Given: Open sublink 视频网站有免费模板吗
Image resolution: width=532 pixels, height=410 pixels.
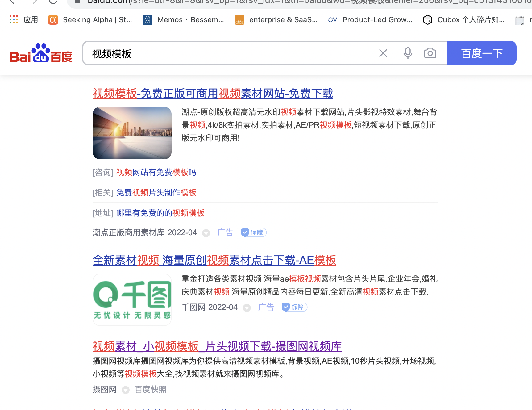Looking at the screenshot, I should click(x=156, y=172).
